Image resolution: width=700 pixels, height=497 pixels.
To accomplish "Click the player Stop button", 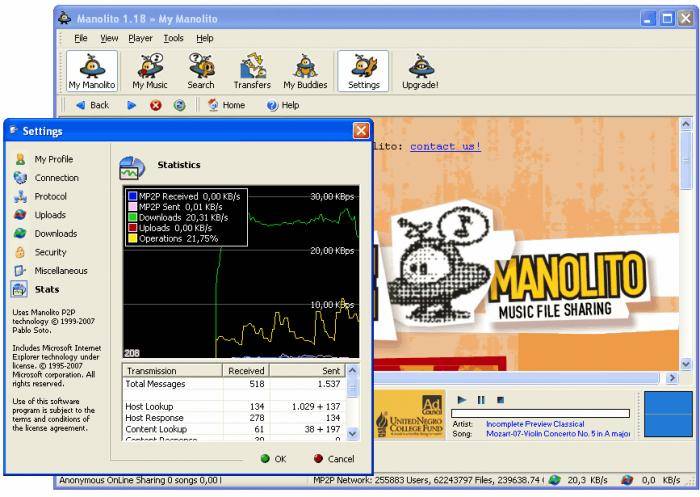I will tap(500, 400).
